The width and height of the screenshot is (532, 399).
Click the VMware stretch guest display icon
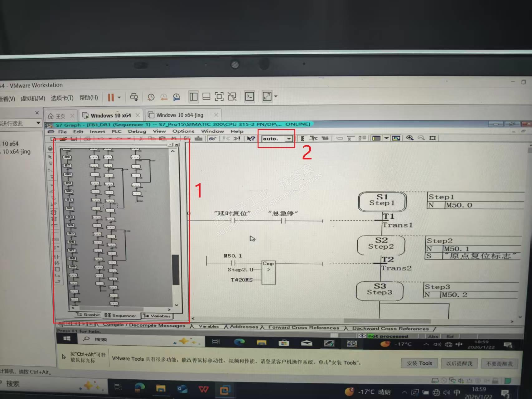pyautogui.click(x=267, y=96)
